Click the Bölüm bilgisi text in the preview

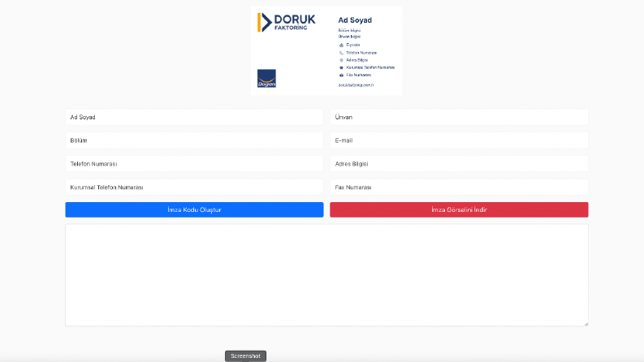(349, 30)
